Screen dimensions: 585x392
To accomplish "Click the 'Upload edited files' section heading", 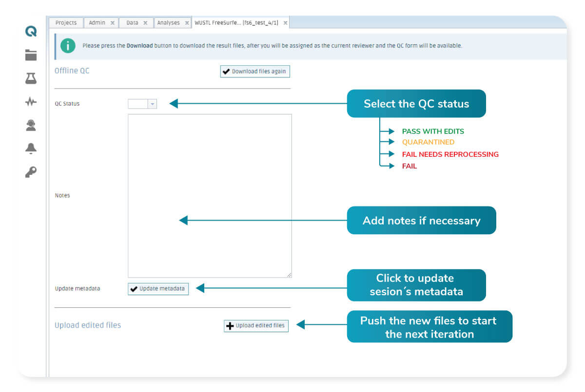I will (x=88, y=325).
